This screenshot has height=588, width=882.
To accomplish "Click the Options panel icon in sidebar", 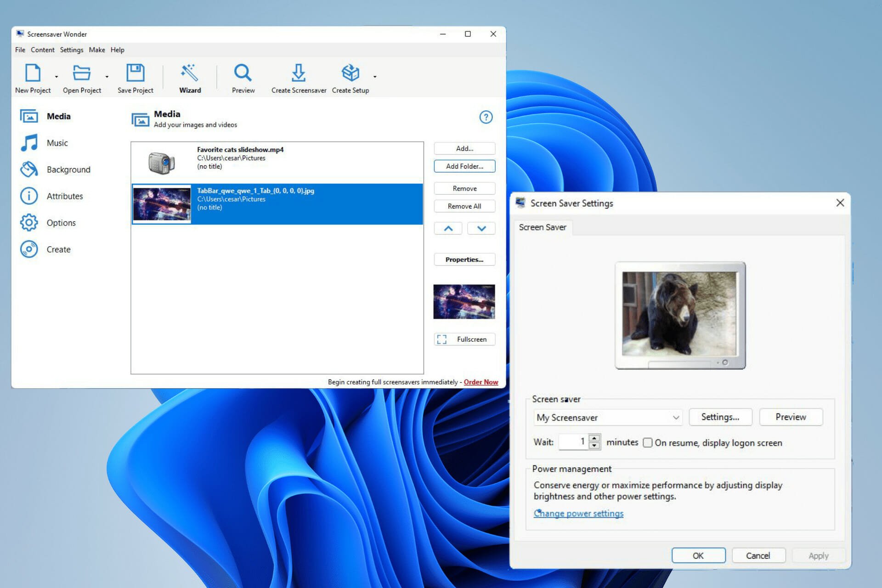I will click(x=29, y=222).
